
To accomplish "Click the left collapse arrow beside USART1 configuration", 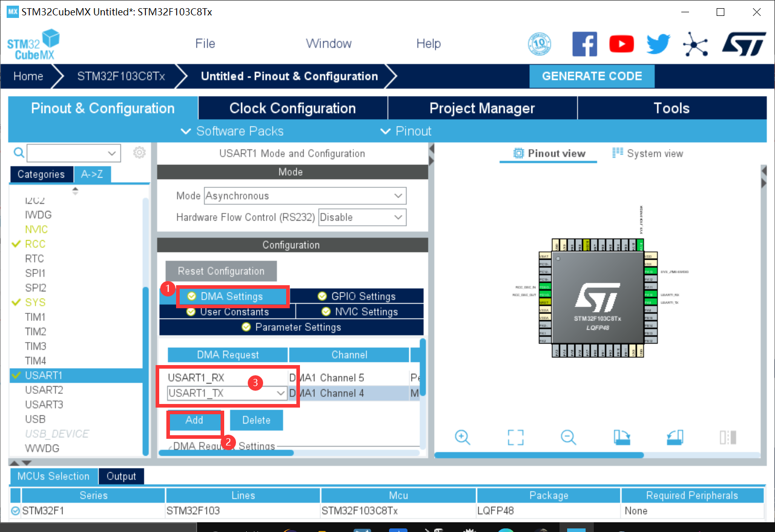I will 431,148.
